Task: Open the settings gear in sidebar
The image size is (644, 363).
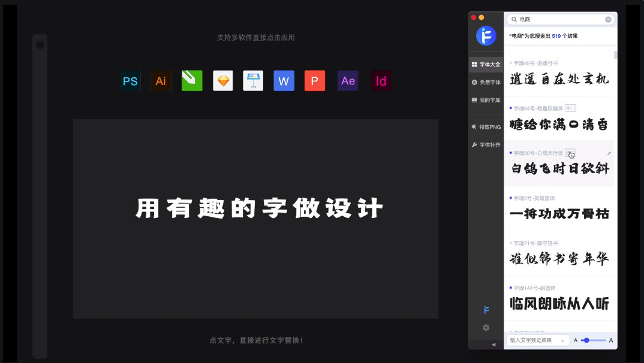Action: (486, 328)
